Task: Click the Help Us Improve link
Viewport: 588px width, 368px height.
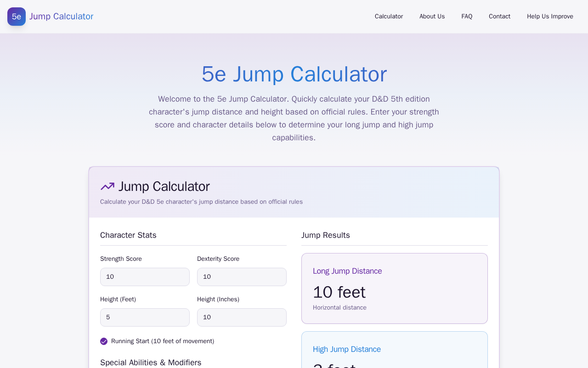Action: coord(550,17)
